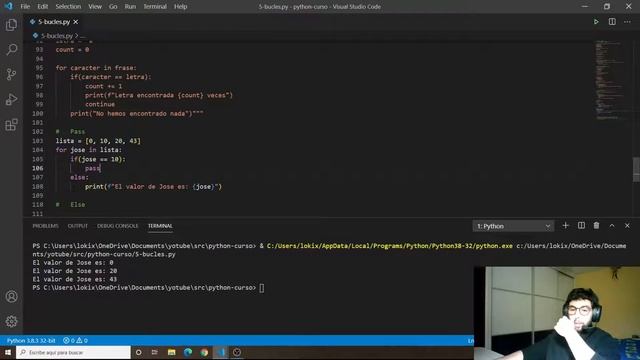Run Python file with play button

pos(596,22)
